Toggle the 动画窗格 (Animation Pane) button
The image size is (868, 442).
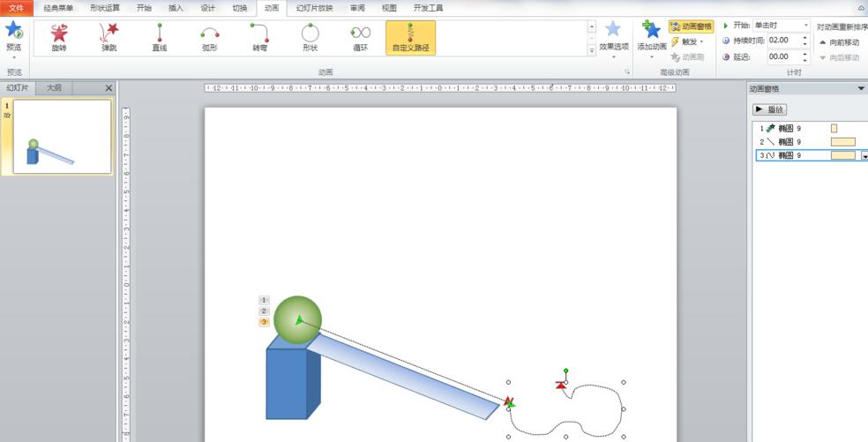point(692,26)
